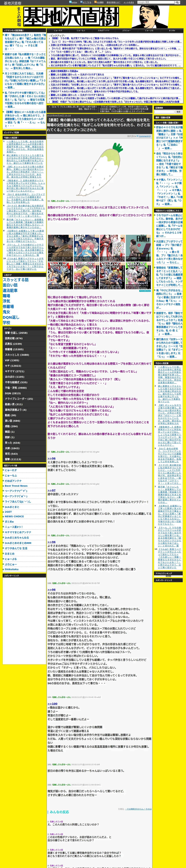Open the 面白い話 tag link
The height and width of the screenshot is (868, 186).
[10, 285]
